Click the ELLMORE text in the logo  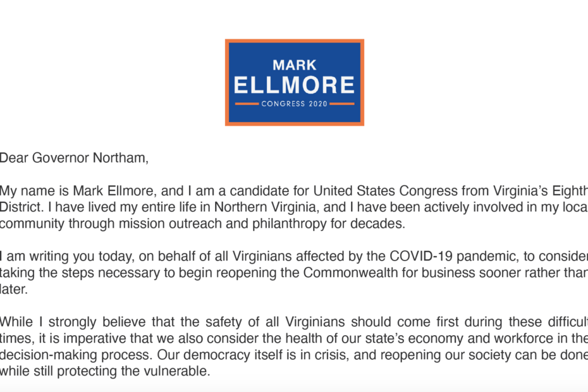point(295,85)
